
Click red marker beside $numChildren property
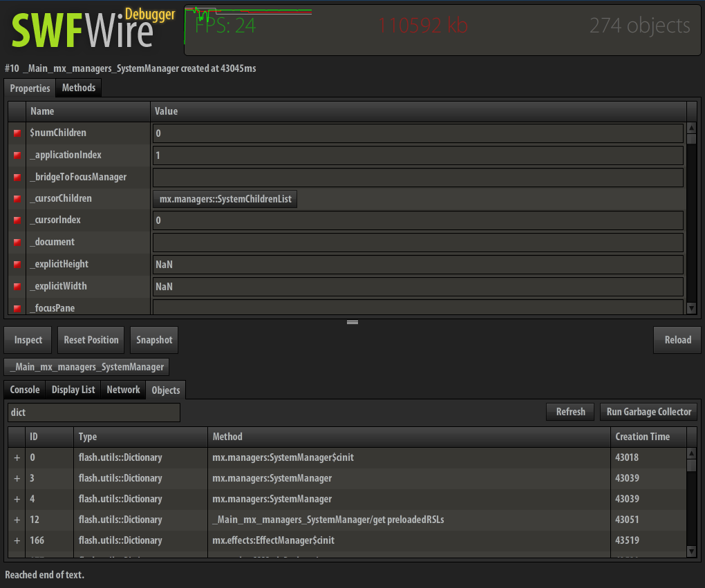click(x=17, y=133)
